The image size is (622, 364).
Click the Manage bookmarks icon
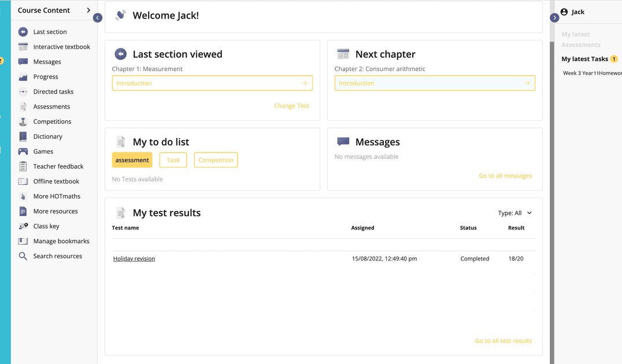23,241
